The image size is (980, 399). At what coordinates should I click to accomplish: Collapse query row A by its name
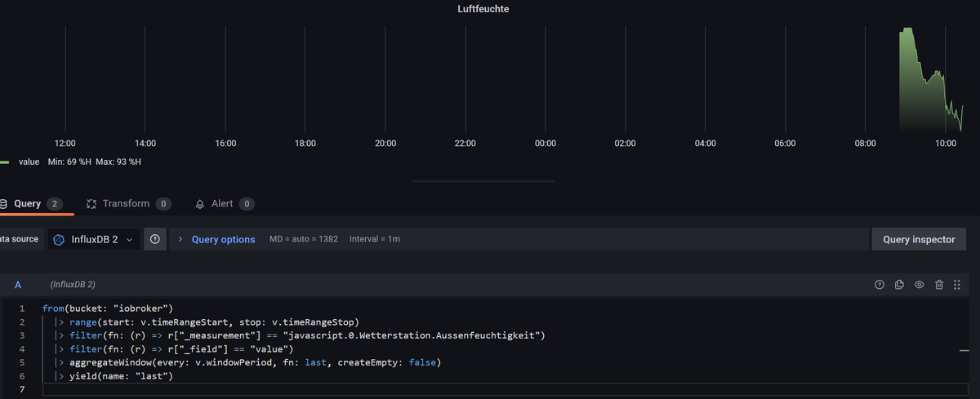point(18,284)
